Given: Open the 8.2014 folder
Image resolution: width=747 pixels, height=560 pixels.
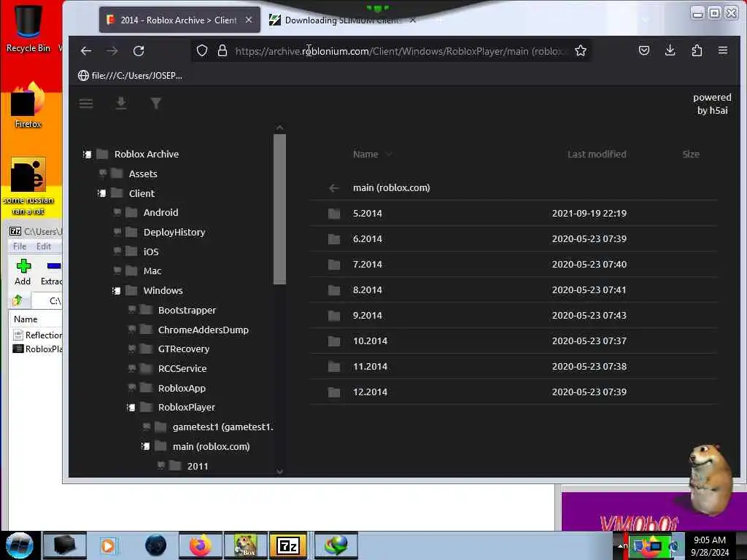Looking at the screenshot, I should [514, 290].
